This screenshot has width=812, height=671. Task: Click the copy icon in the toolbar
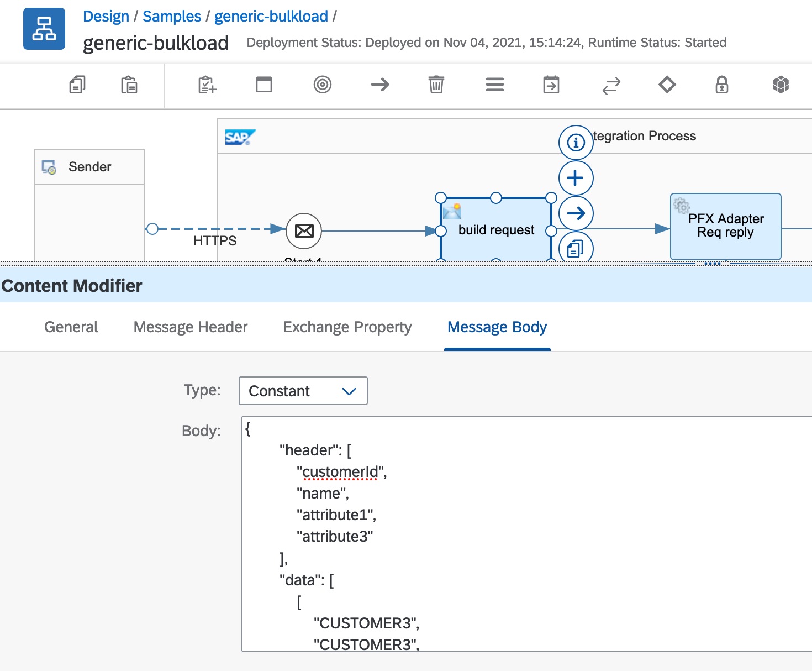point(77,85)
